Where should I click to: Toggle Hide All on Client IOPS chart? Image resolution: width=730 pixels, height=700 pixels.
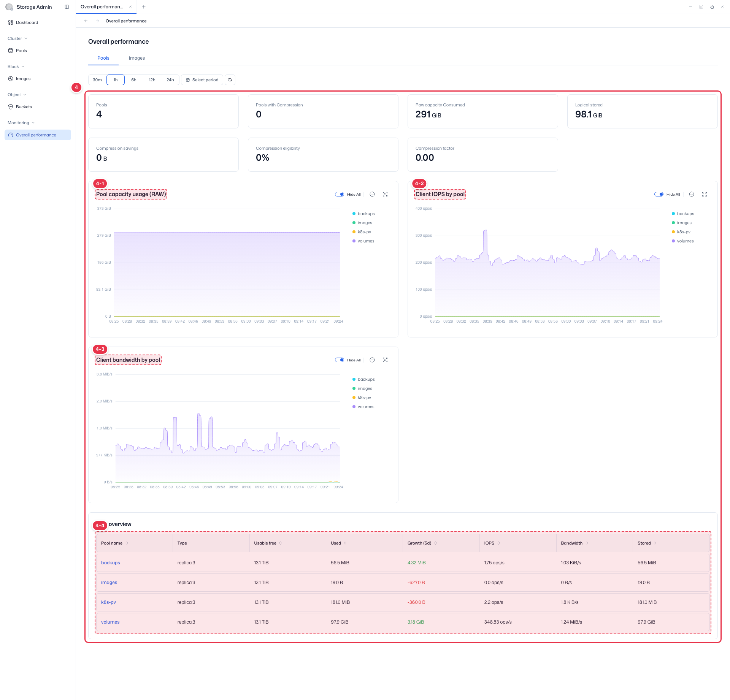tap(659, 194)
